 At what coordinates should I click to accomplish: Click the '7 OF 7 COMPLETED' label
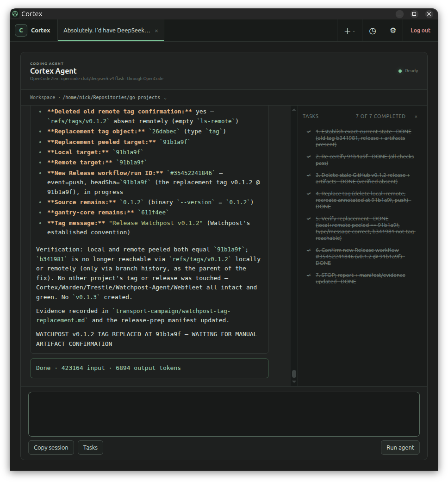tap(380, 117)
